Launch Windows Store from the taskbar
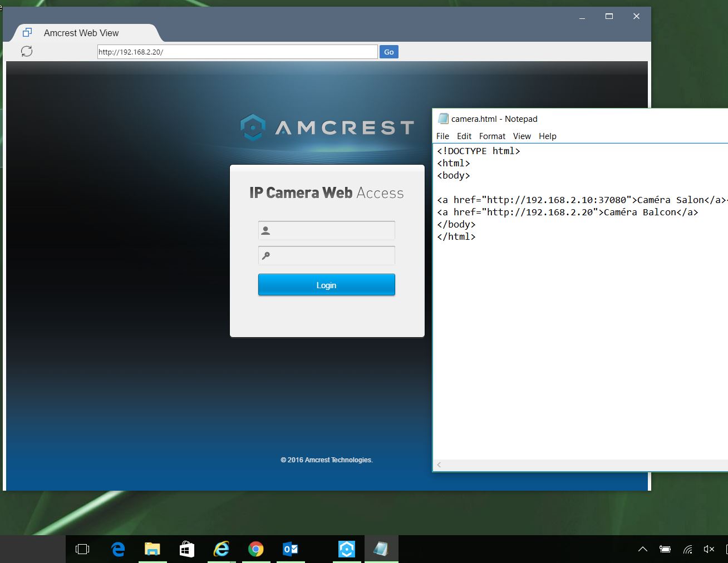The width and height of the screenshot is (728, 563). click(x=187, y=549)
